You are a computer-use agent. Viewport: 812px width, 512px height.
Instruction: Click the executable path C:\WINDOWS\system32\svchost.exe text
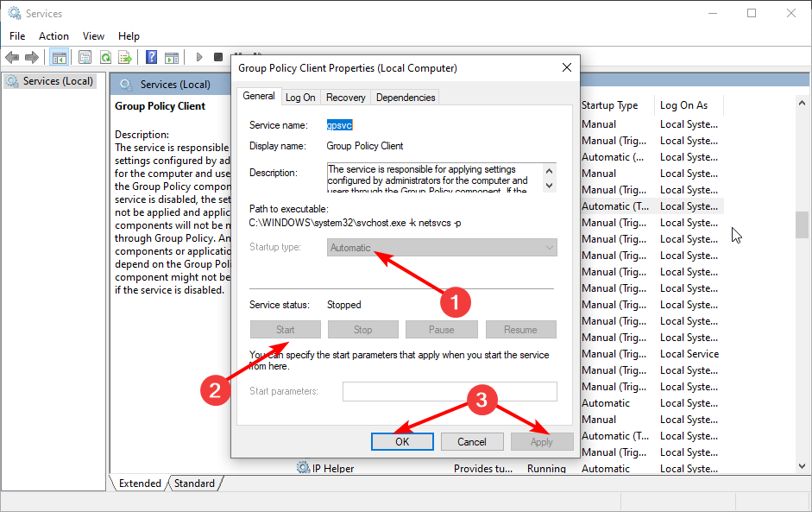(x=356, y=223)
